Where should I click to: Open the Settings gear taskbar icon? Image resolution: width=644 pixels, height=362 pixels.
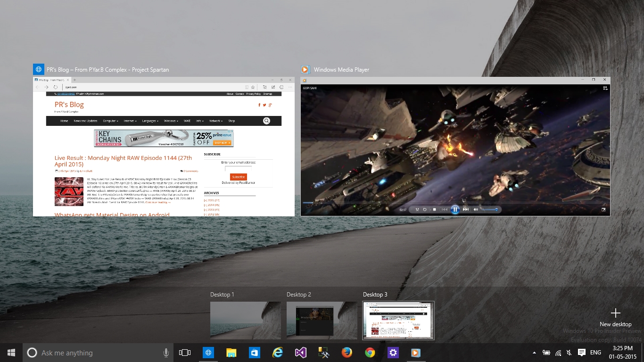pyautogui.click(x=393, y=353)
